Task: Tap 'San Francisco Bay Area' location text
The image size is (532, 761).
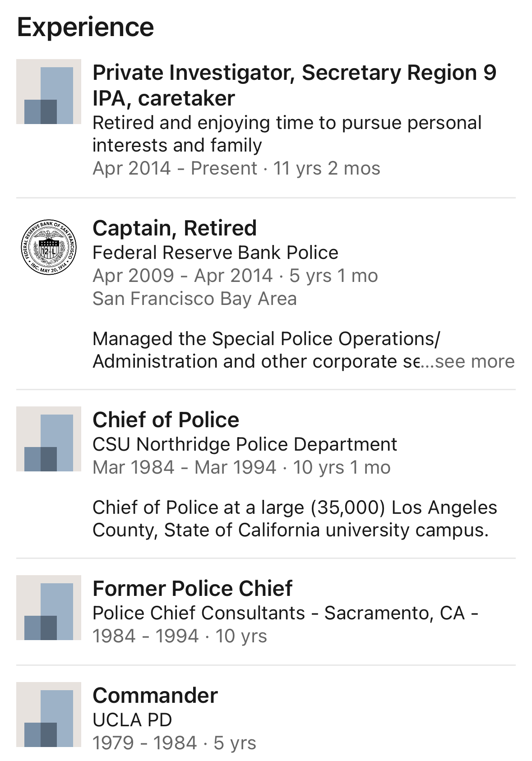Action: (194, 299)
